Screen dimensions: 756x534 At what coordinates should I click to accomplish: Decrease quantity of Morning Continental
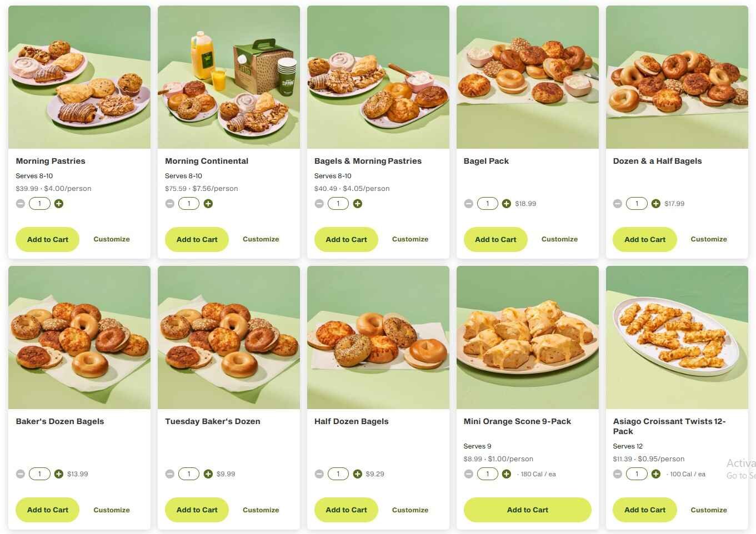pos(169,203)
